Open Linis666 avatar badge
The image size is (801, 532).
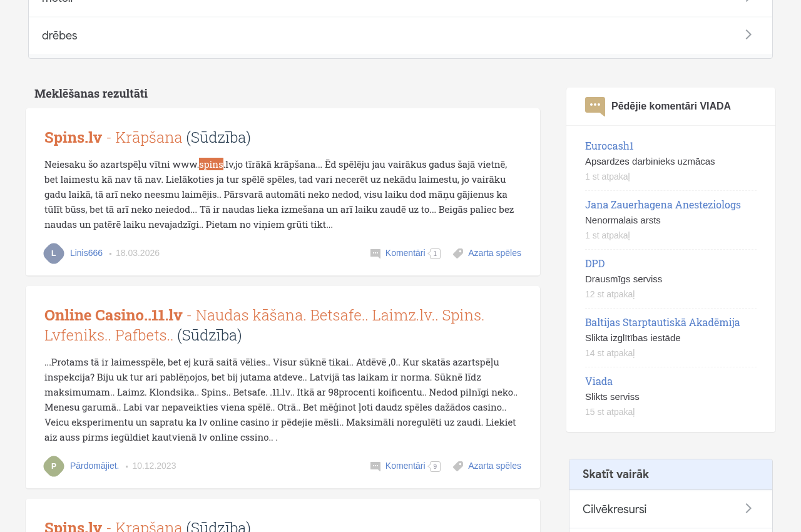pyautogui.click(x=54, y=253)
